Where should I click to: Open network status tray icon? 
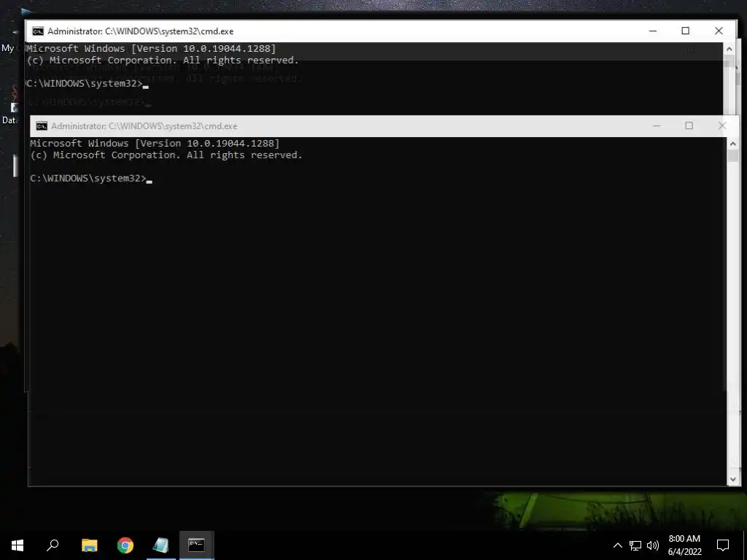635,545
